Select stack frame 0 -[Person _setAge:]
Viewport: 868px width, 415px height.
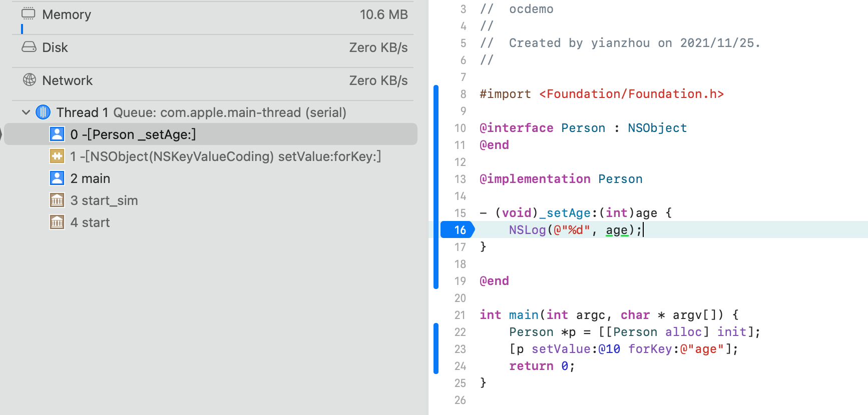pos(211,134)
